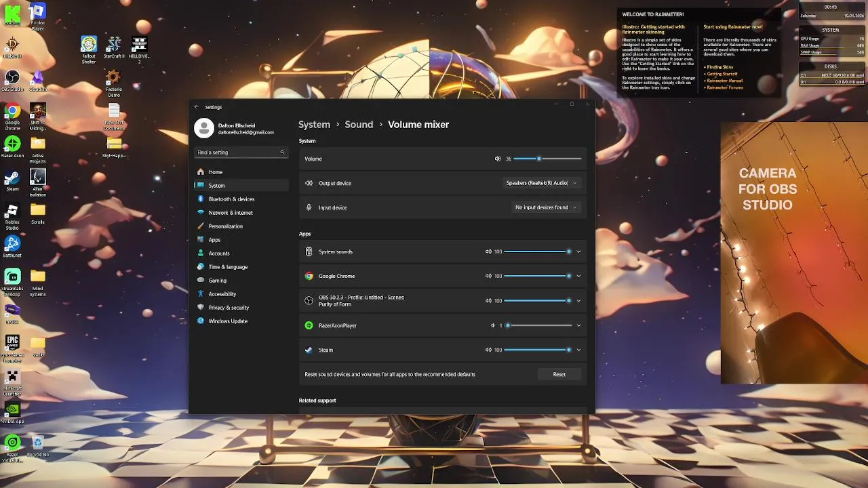Open the Mind Systems folder
Image resolution: width=868 pixels, height=488 pixels.
(x=38, y=283)
